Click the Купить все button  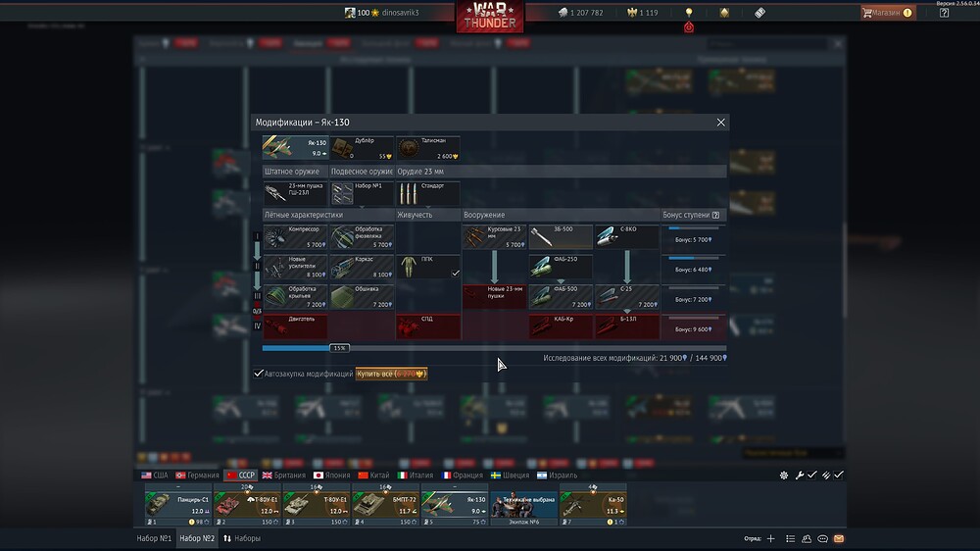click(x=391, y=374)
